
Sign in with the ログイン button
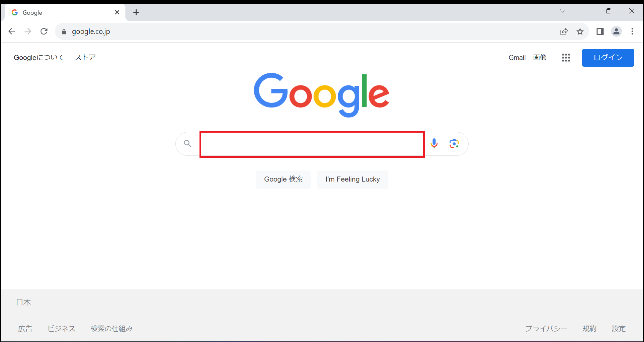point(608,58)
